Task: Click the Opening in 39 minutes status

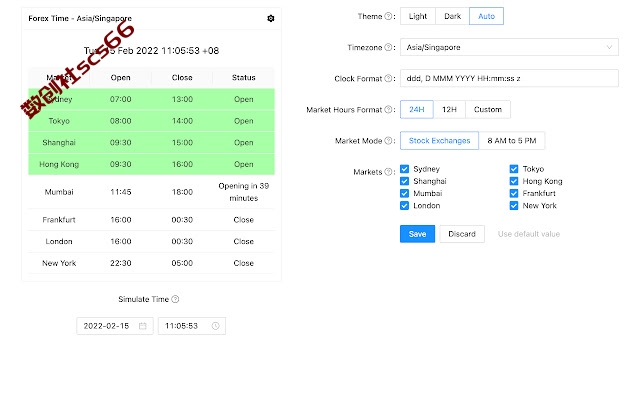Action: [244, 192]
